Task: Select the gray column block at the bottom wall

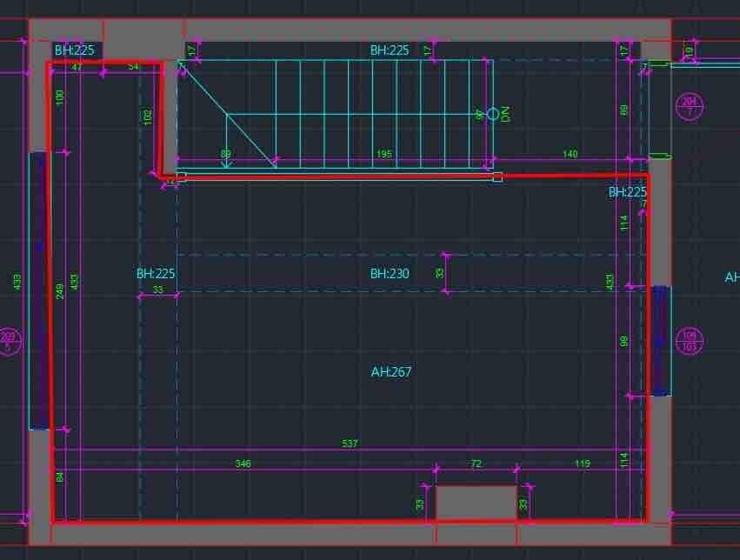Action: [476, 503]
